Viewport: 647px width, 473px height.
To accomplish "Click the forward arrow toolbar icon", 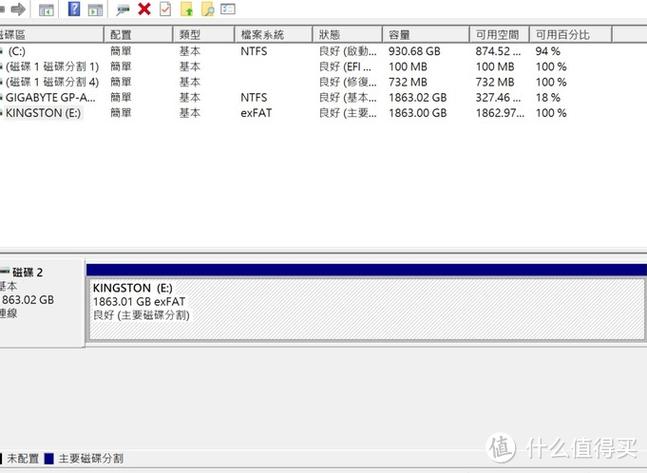I will pos(18,9).
